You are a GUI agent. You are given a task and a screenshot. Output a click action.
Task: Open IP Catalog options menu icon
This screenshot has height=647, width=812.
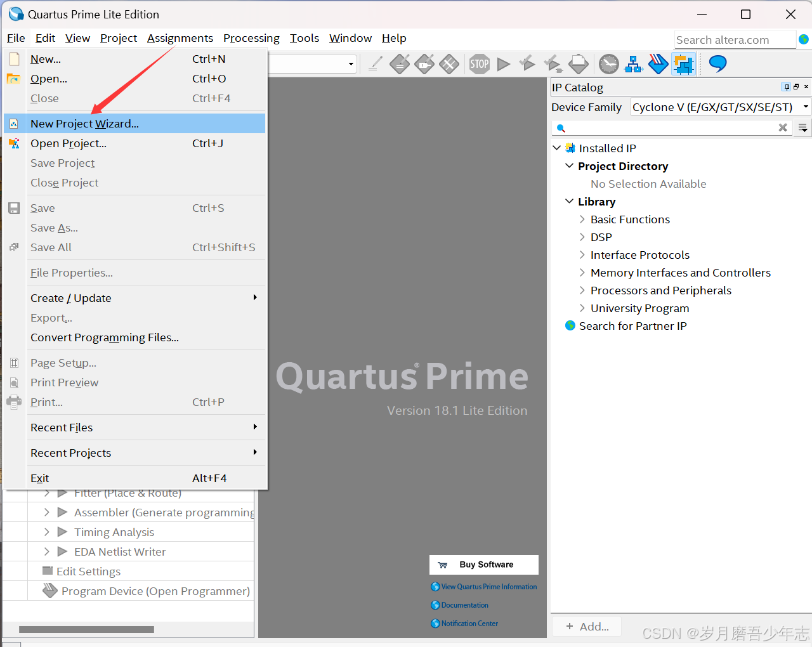click(803, 127)
